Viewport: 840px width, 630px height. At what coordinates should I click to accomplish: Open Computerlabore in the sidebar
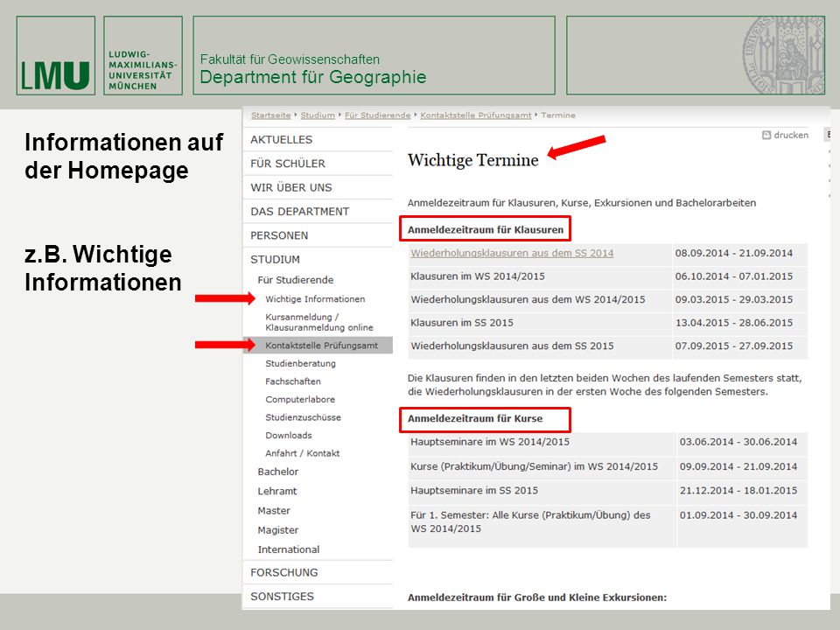300,400
